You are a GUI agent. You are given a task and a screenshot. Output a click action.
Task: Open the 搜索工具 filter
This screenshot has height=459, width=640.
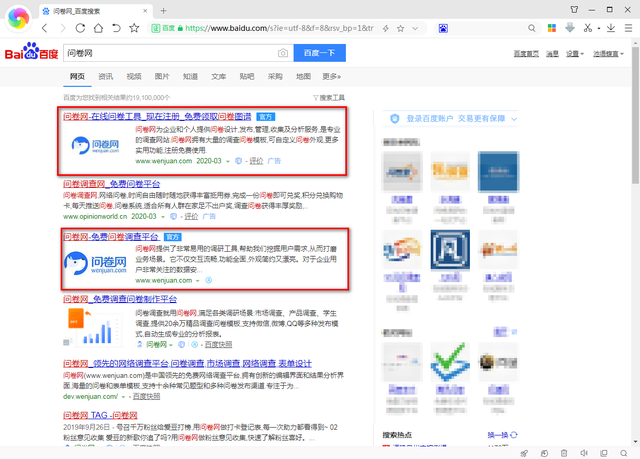coord(329,98)
